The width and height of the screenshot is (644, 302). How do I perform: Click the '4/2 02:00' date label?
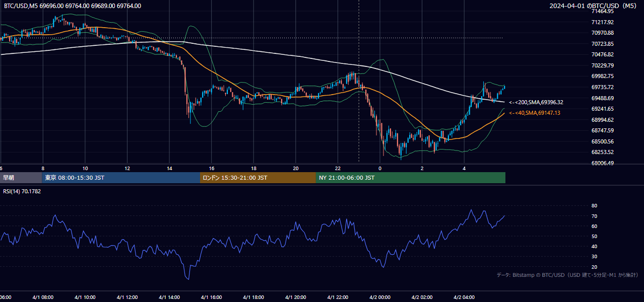(422, 297)
